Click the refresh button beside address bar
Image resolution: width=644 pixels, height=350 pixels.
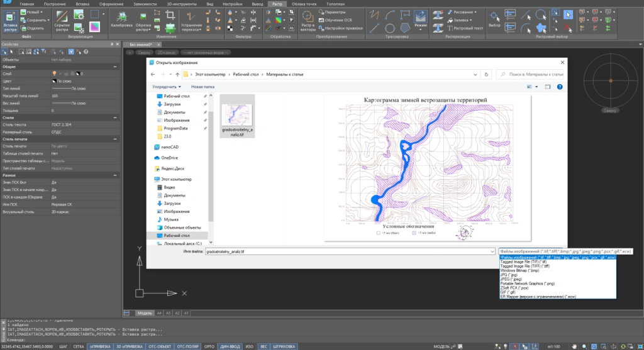[487, 75]
